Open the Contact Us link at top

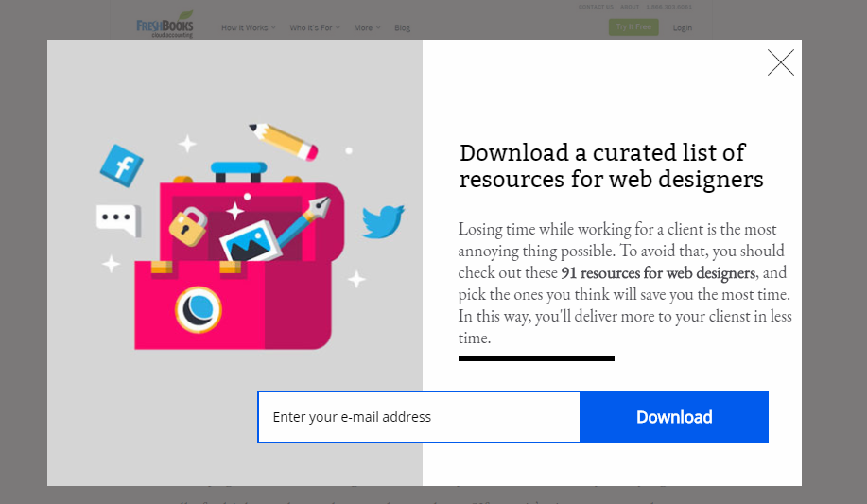coord(596,7)
